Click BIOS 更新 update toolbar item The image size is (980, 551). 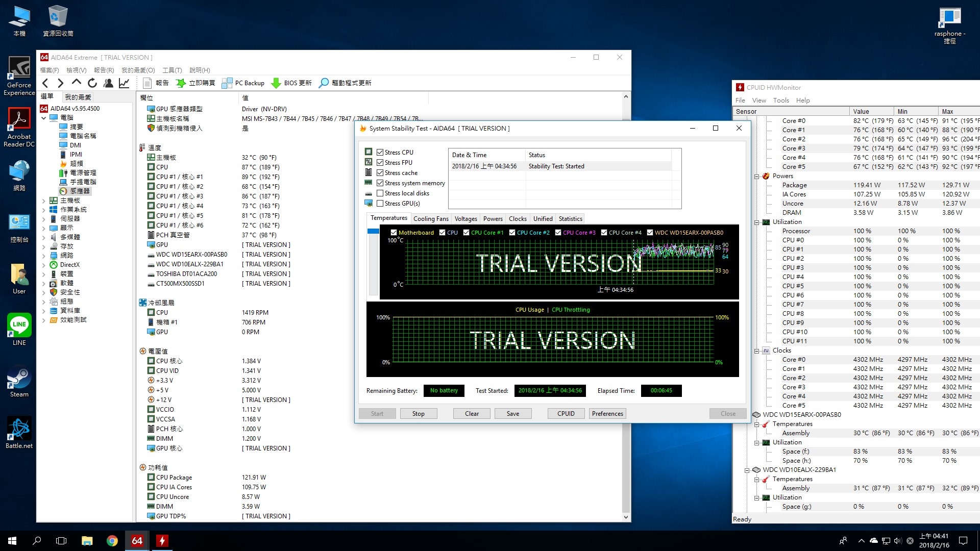(291, 83)
